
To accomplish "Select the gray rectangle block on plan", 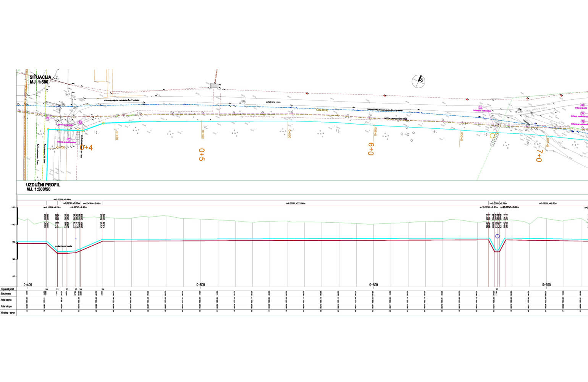I will [x=214, y=86].
